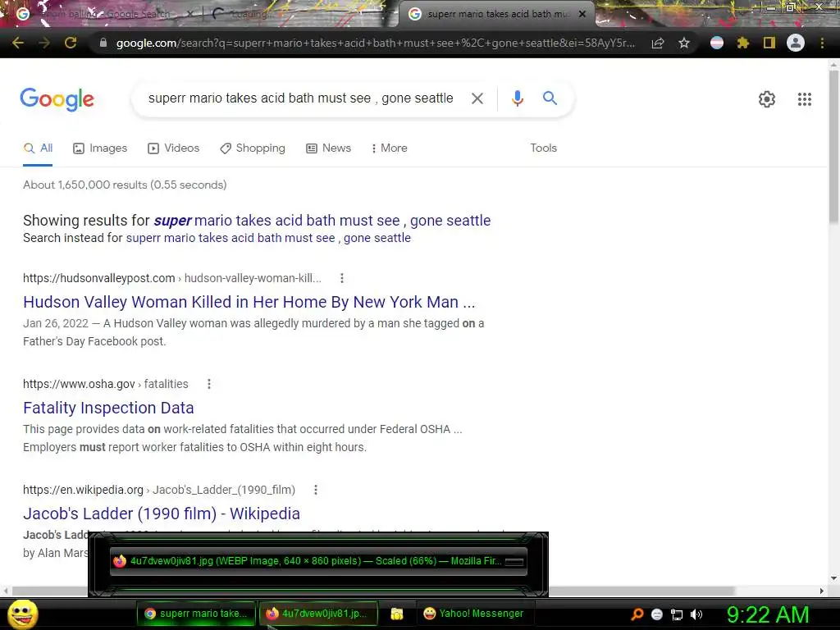Open options for the en.wikipedia.org result
Viewport: 840px width, 630px height.
click(316, 490)
